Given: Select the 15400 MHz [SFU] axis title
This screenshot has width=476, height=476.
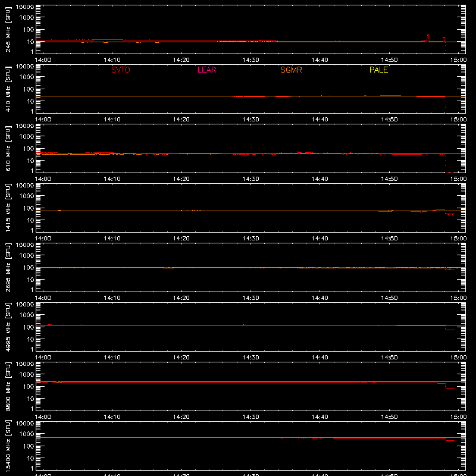Looking at the screenshot, I should pyautogui.click(x=8, y=446).
